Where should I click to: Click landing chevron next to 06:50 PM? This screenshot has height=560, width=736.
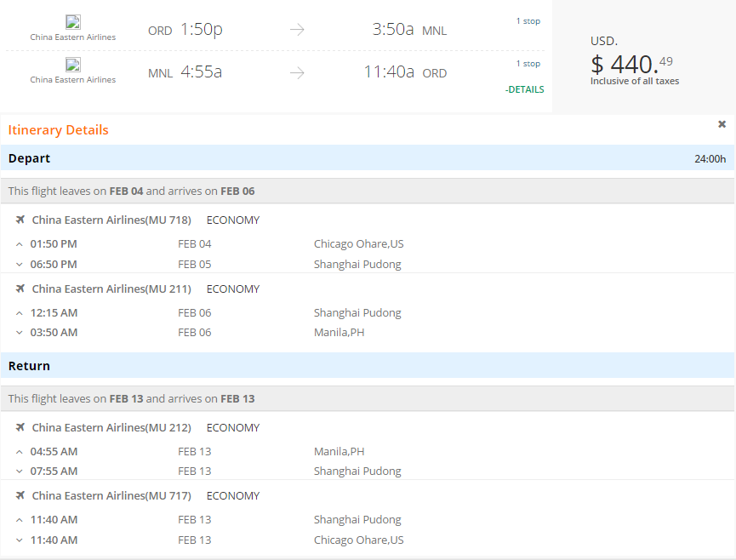click(20, 265)
